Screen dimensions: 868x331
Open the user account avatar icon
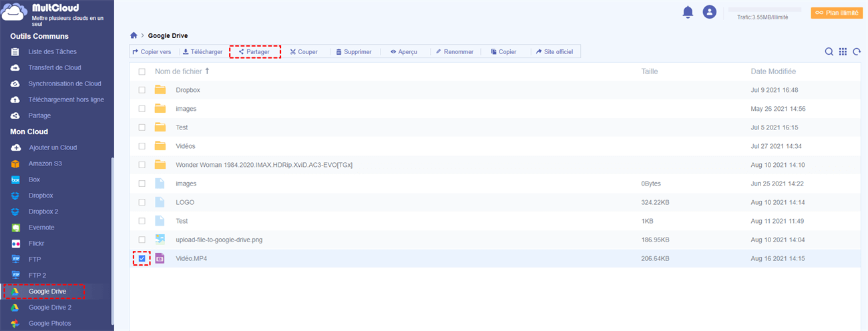pos(710,12)
